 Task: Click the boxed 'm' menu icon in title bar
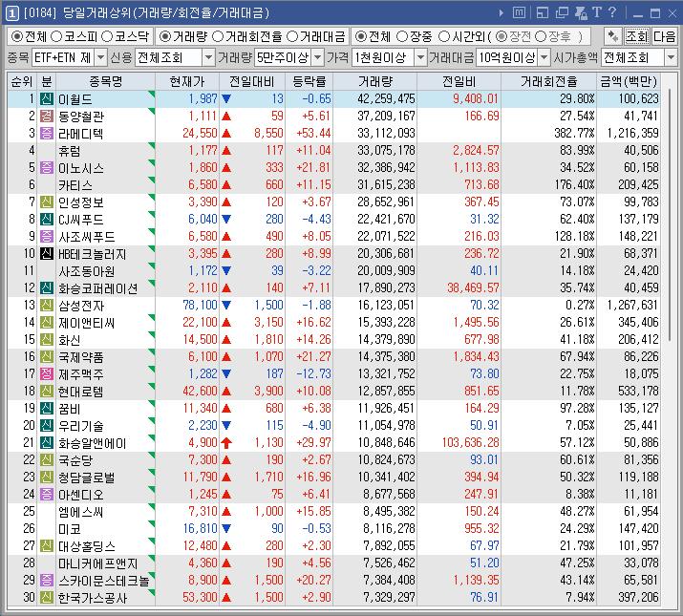tap(519, 12)
